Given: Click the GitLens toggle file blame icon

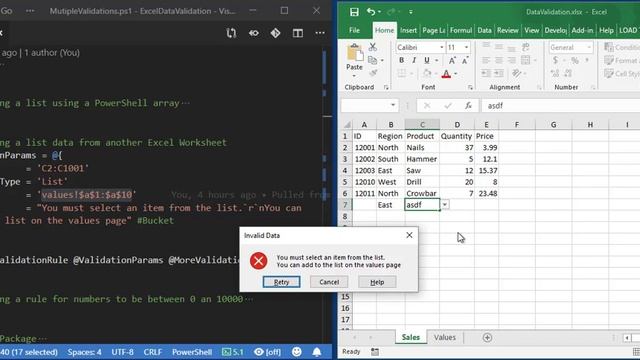Looking at the screenshot, I should (x=253, y=33).
